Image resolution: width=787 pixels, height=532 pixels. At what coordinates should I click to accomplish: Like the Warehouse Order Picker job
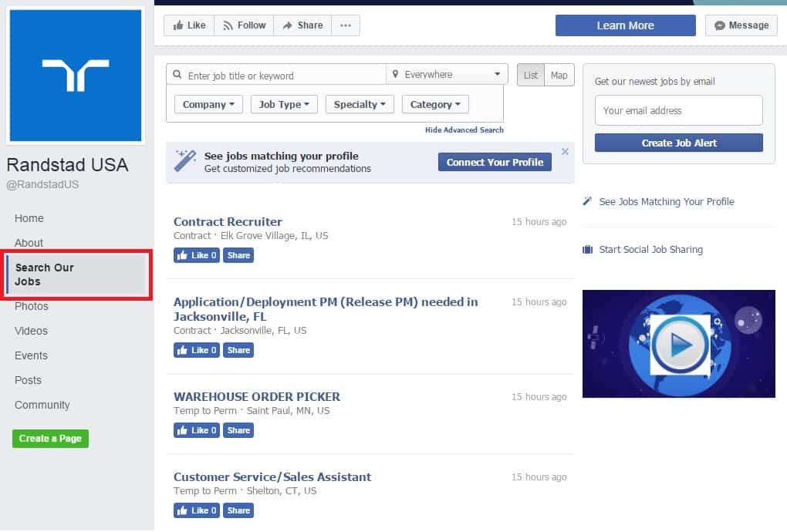coord(197,430)
